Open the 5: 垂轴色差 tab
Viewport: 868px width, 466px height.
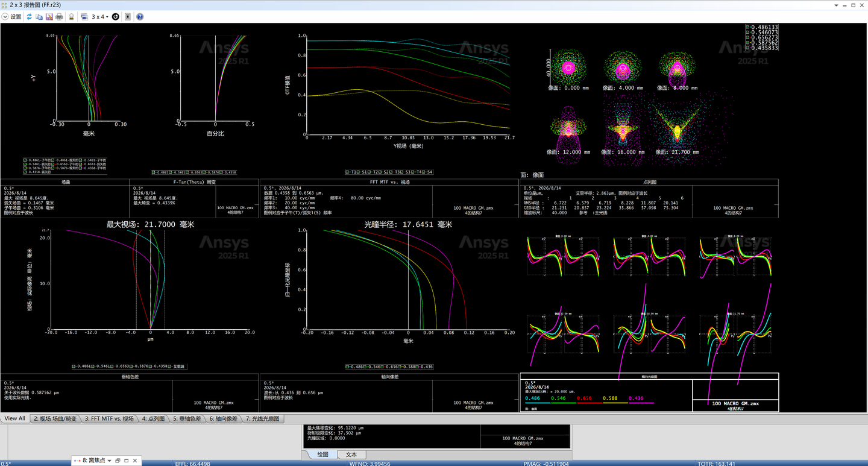point(188,418)
